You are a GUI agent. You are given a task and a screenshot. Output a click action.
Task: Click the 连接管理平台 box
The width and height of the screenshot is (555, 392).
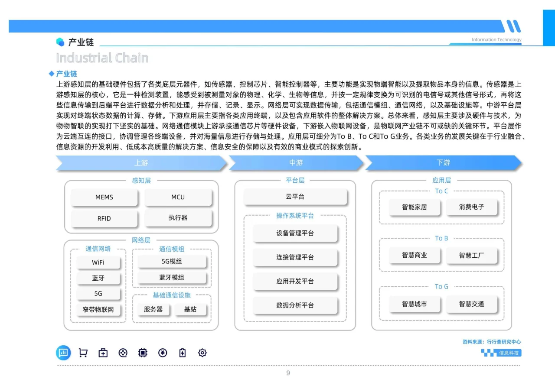[295, 257]
